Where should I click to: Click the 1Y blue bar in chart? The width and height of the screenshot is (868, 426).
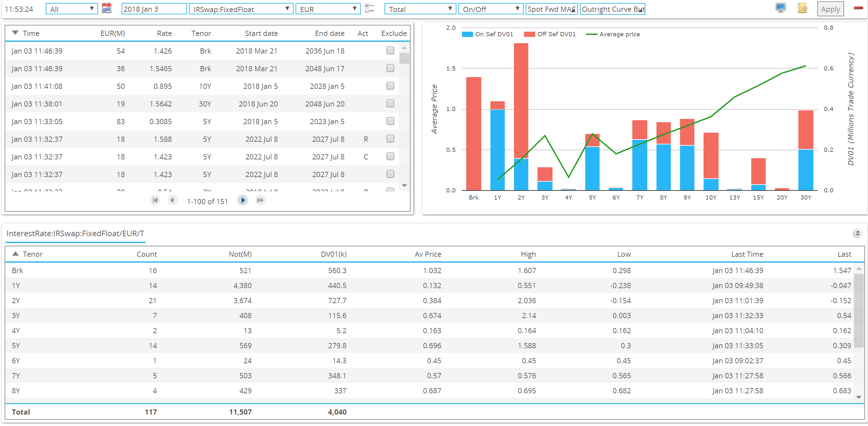click(x=497, y=150)
